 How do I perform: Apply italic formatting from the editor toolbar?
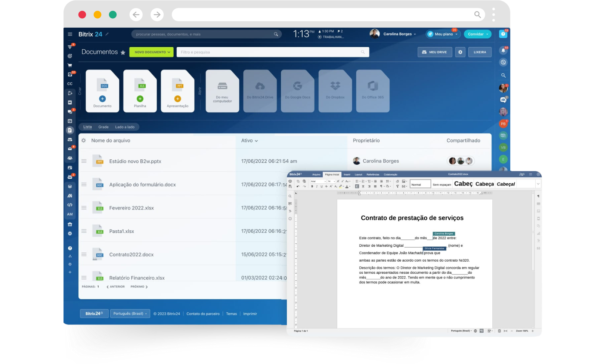coord(317,187)
